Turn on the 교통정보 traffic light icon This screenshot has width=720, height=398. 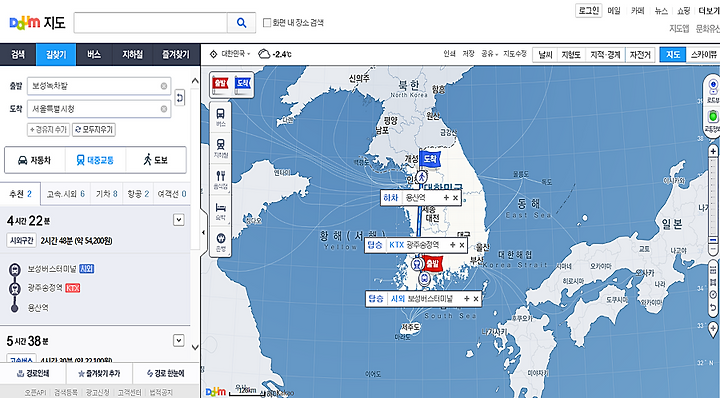[713, 120]
